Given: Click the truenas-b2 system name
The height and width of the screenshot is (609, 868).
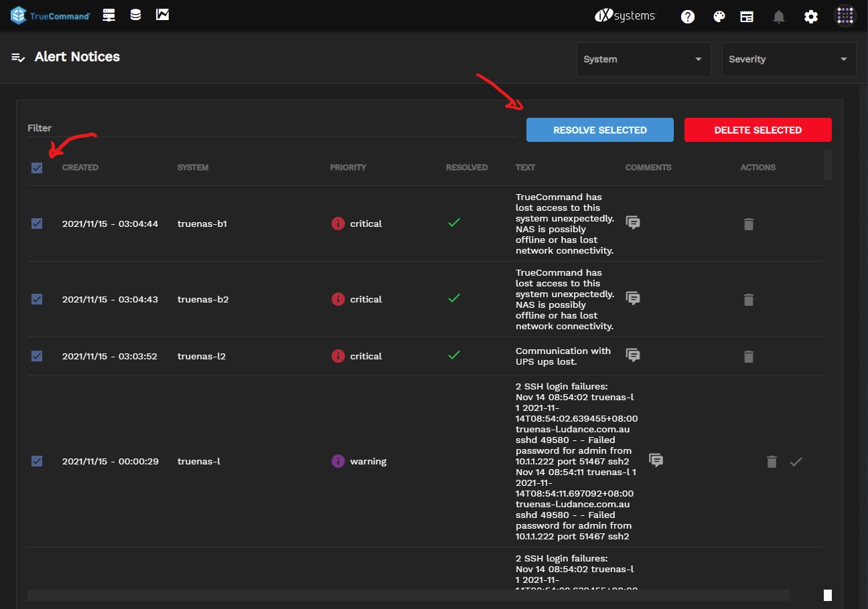Looking at the screenshot, I should click(203, 299).
